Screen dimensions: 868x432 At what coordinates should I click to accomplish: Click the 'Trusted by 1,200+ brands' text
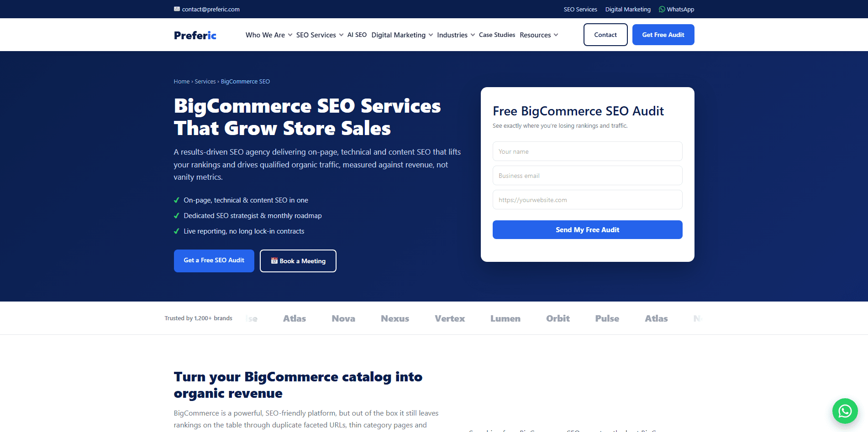click(x=199, y=318)
